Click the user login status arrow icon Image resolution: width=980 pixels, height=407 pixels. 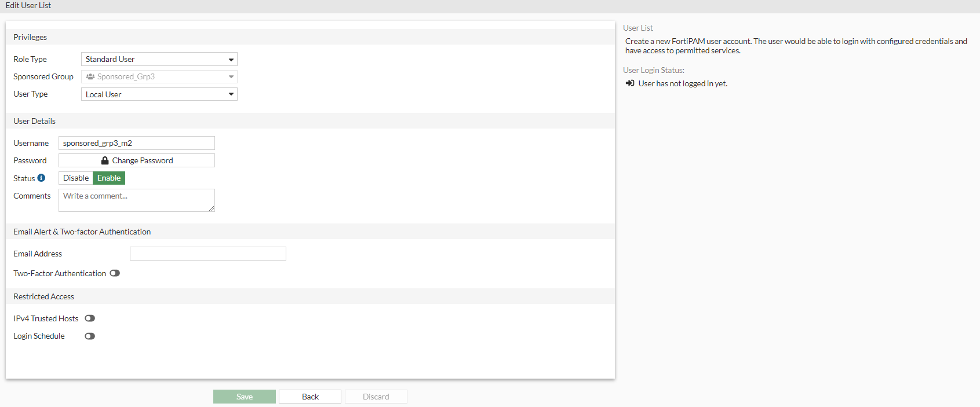click(x=630, y=83)
